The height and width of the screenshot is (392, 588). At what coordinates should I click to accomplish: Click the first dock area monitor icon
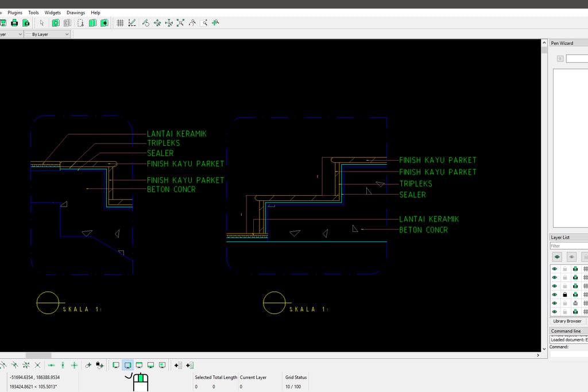116,365
